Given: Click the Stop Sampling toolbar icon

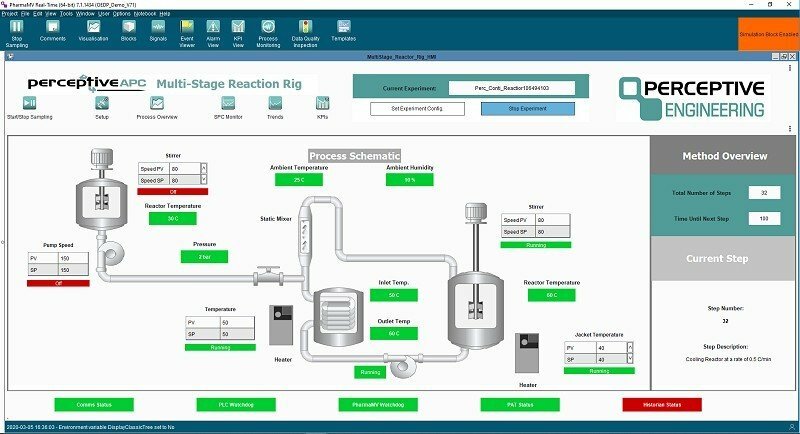Looking at the screenshot, I should 17,33.
